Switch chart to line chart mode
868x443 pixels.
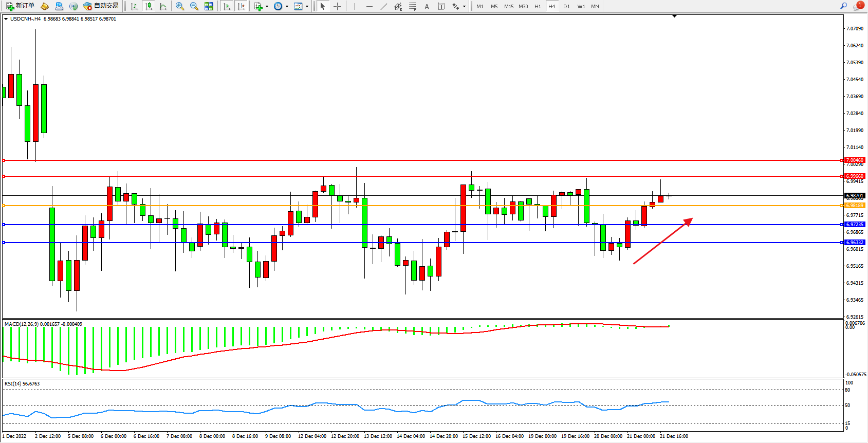pyautogui.click(x=163, y=6)
